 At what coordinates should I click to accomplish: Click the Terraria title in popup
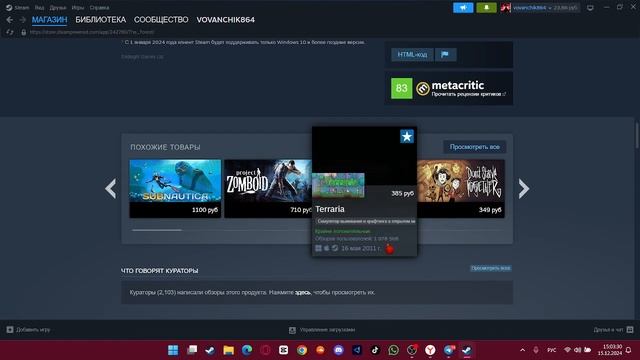(330, 209)
